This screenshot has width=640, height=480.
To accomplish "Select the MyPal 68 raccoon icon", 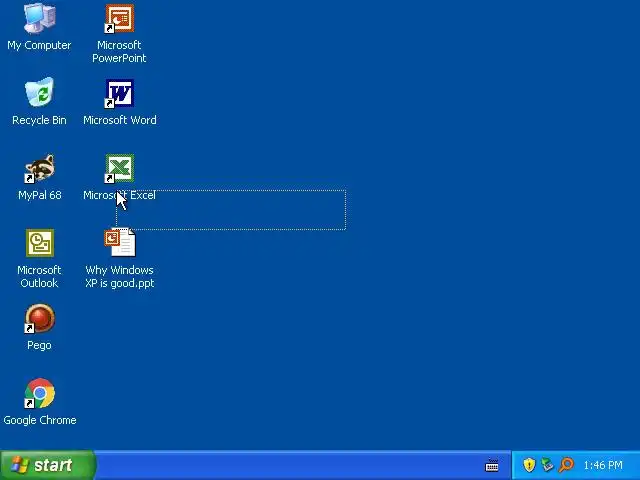I will coord(39,168).
